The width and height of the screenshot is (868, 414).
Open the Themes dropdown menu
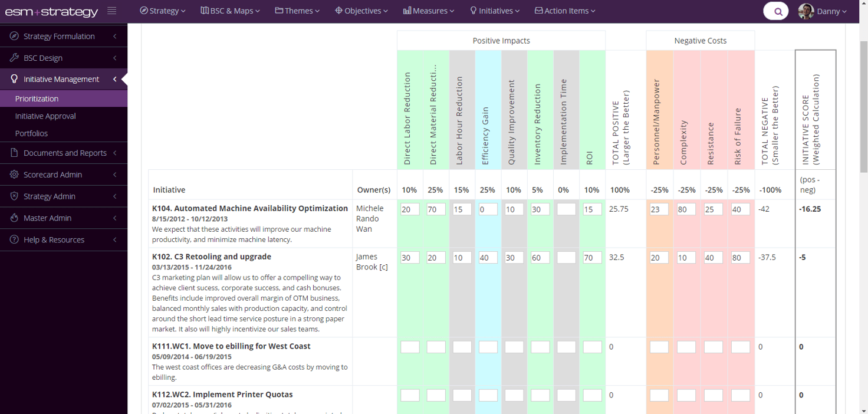(x=297, y=10)
